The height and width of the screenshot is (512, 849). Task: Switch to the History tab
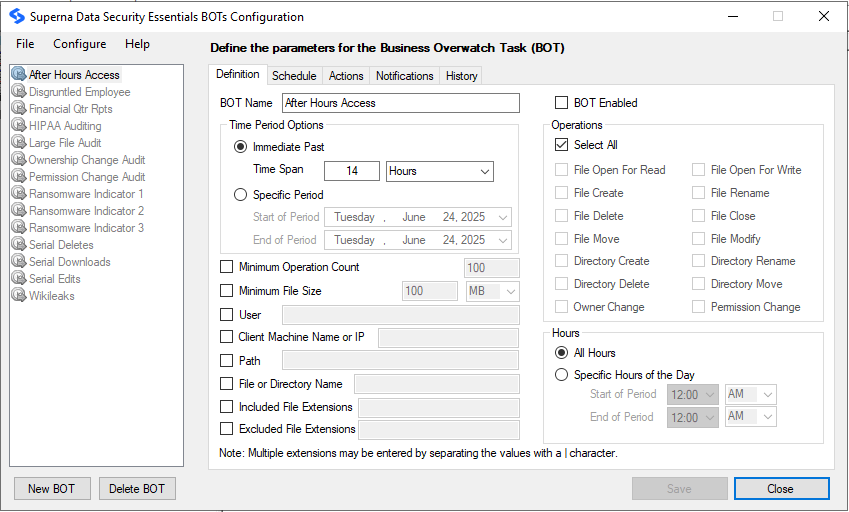[461, 76]
